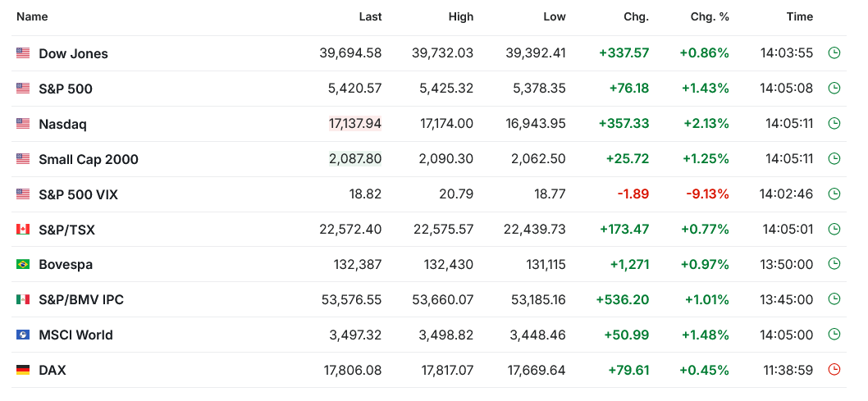This screenshot has height=401, width=868.
Task: Click S&P 500 VIX low value 18.77
Action: (x=550, y=194)
